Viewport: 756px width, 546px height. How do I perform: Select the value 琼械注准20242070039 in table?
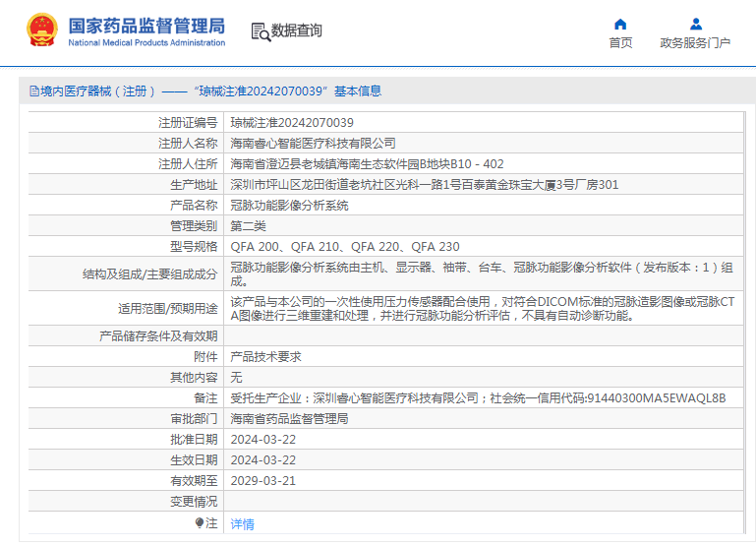pyautogui.click(x=292, y=123)
